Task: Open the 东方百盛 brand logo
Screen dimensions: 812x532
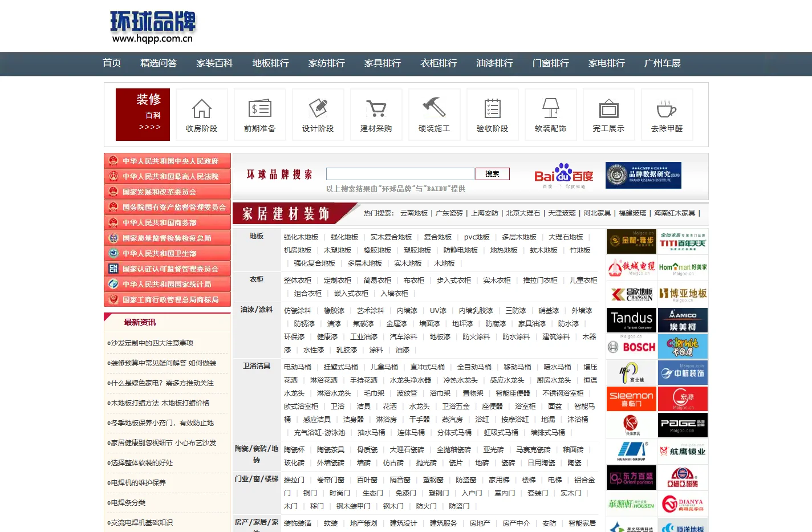Action: pos(631,477)
